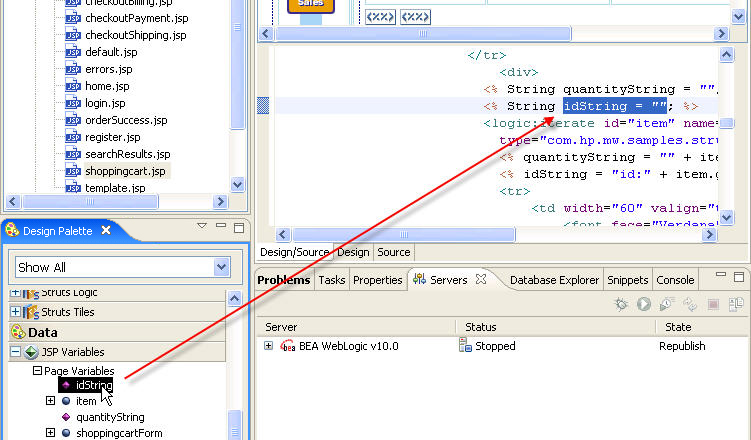Expand the BEA WebLogic v10.0 server entry
This screenshot has width=751, height=440.
coord(268,346)
